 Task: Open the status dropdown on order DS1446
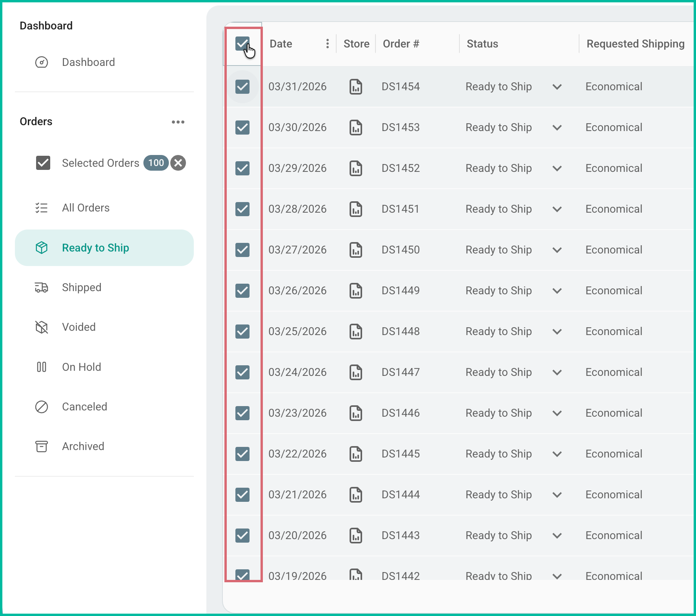coord(557,413)
